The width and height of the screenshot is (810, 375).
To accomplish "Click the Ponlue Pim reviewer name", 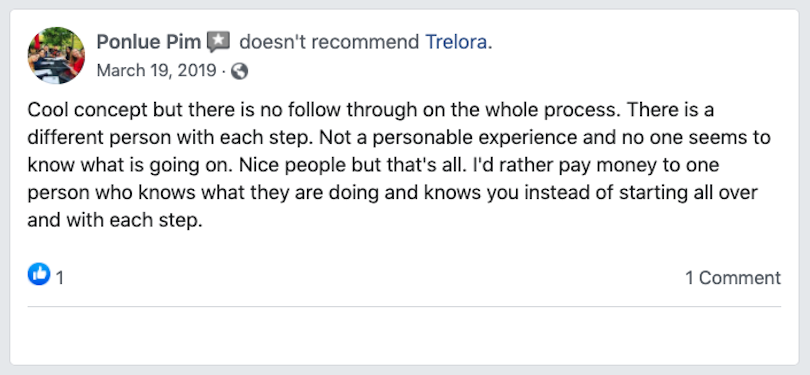I will pyautogui.click(x=149, y=42).
